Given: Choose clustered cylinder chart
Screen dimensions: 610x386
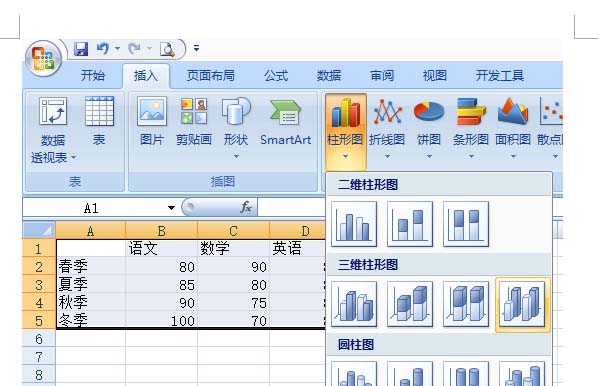Looking at the screenshot, I should point(354,374).
